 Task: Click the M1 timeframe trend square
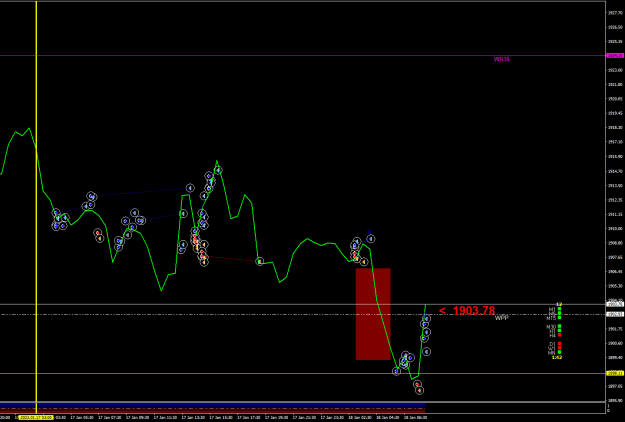pos(559,309)
